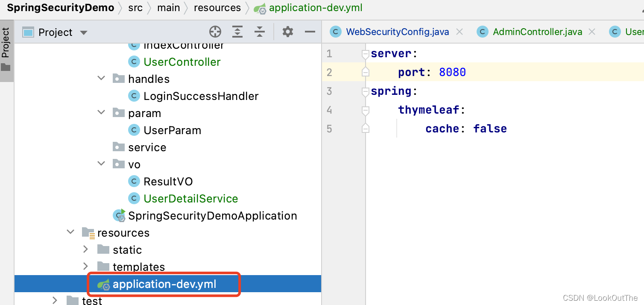The height and width of the screenshot is (305, 644).
Task: Click src in the breadcrumb path
Action: pyautogui.click(x=135, y=8)
